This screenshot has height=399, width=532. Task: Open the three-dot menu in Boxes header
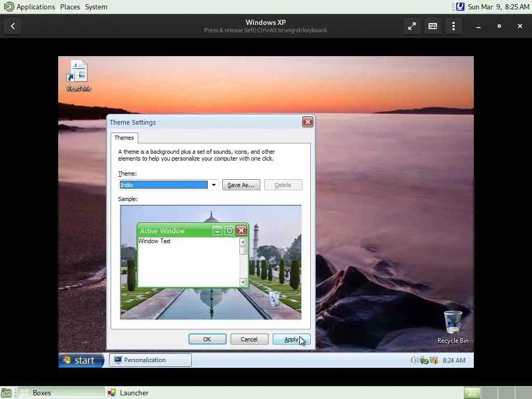pyautogui.click(x=454, y=26)
